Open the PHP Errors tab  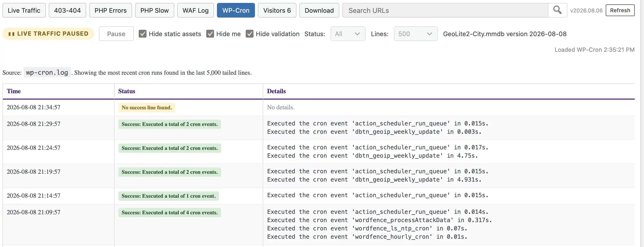point(110,10)
